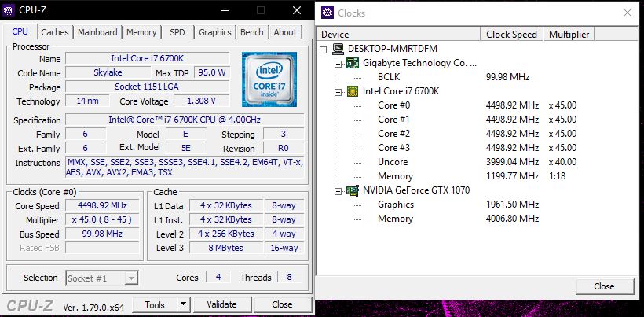Click the Tools button
The height and width of the screenshot is (317, 644).
[x=155, y=304]
